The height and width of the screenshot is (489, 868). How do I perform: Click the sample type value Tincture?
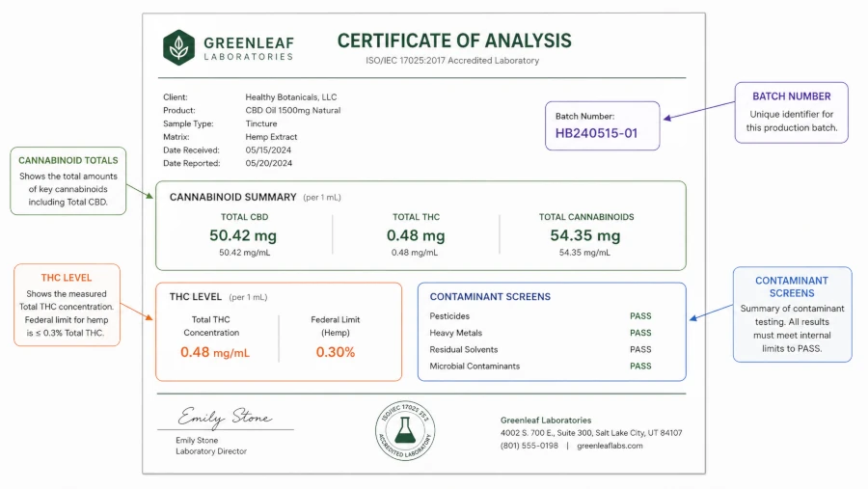[x=261, y=123]
